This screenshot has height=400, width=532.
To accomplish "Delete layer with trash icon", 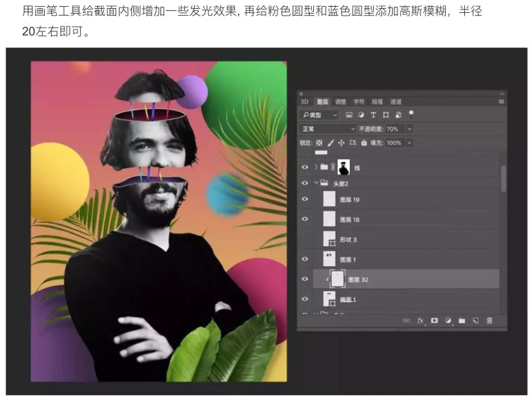I will click(x=489, y=320).
